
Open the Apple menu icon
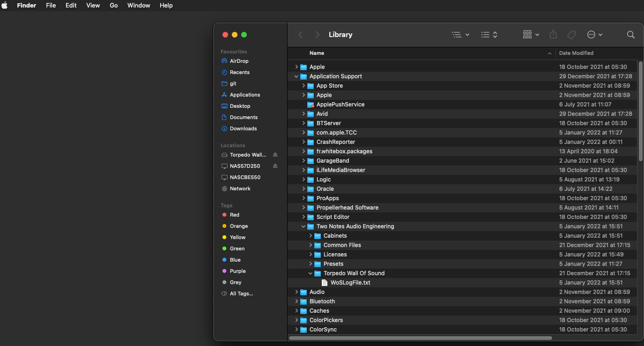tap(5, 5)
